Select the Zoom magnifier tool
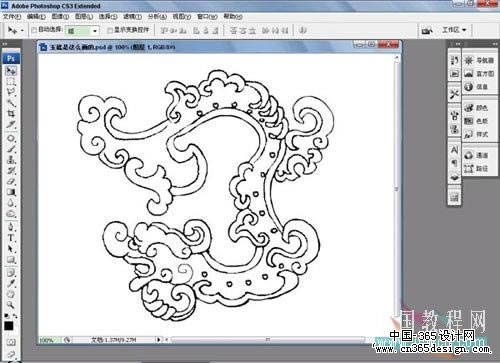This screenshot has height=363, width=500. click(11, 305)
